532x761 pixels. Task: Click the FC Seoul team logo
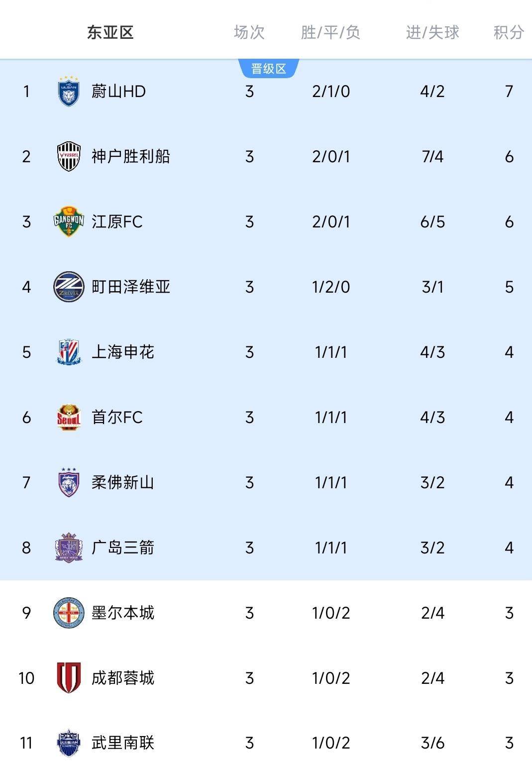69,417
